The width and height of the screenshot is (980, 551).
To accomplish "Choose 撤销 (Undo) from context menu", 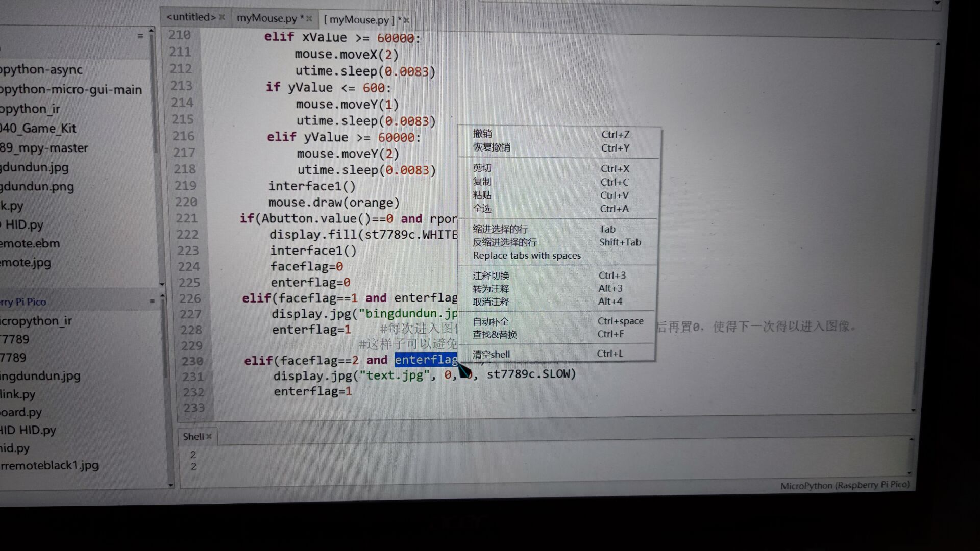I will 559,134.
